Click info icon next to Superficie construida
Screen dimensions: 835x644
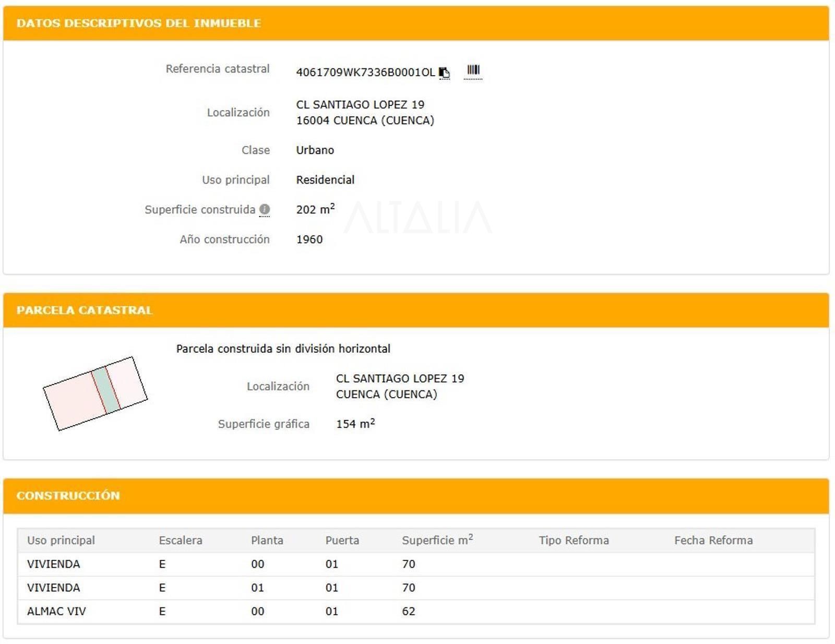tap(265, 210)
